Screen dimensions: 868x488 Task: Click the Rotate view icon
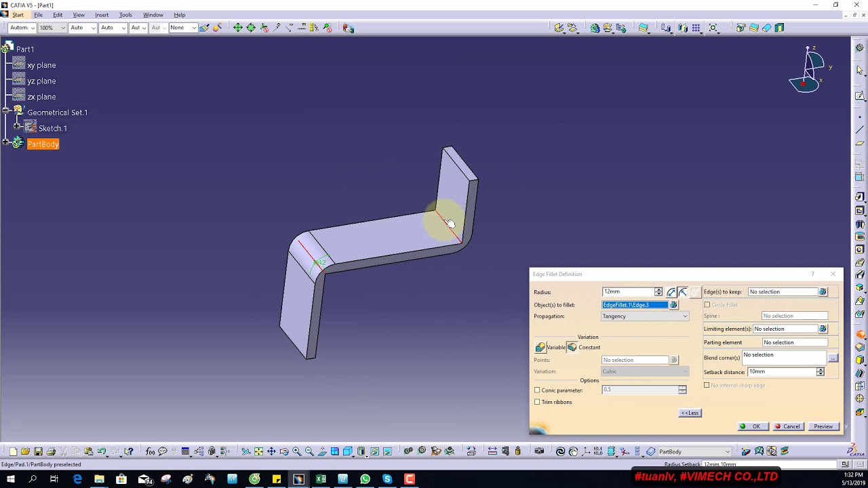pyautogui.click(x=284, y=451)
